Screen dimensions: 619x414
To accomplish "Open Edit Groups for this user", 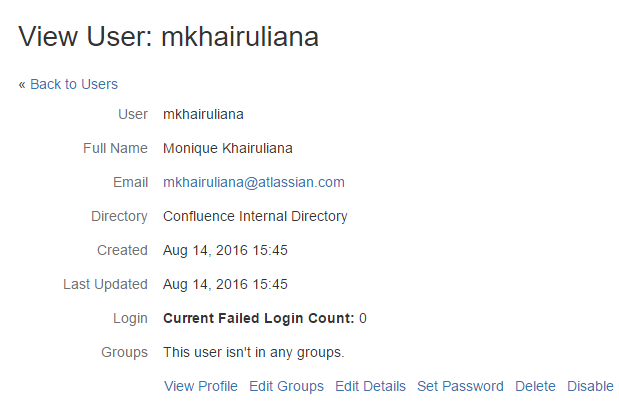I will point(286,386).
